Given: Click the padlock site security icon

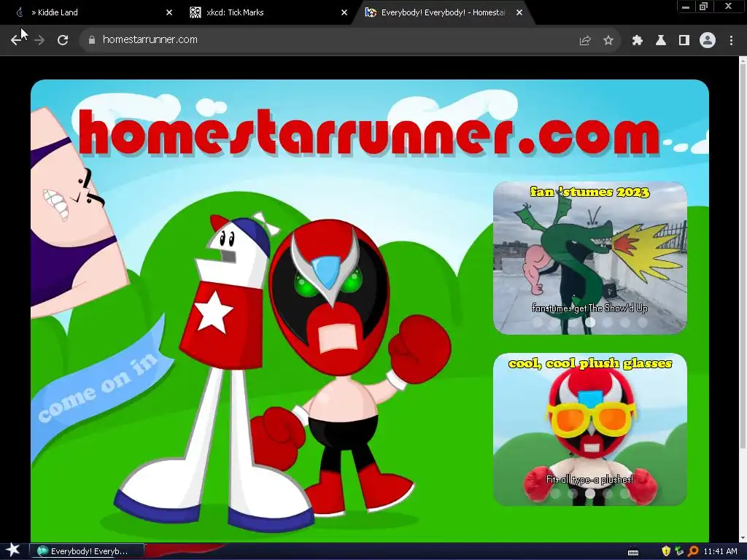Looking at the screenshot, I should point(91,40).
